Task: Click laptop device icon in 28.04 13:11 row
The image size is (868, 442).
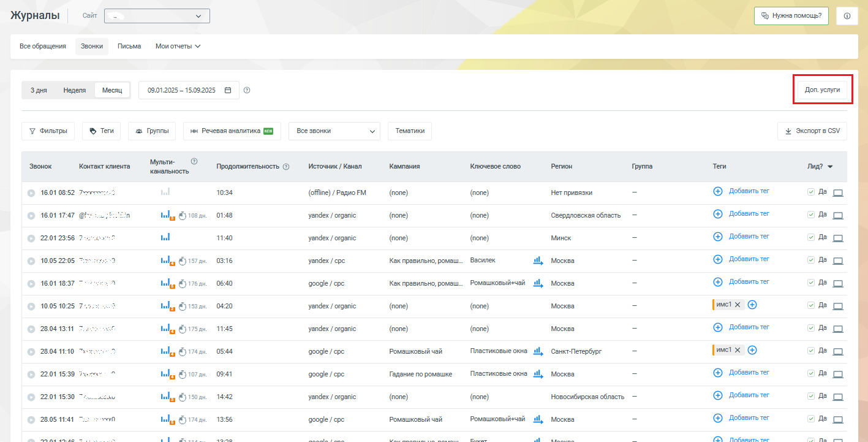Action: 838,329
